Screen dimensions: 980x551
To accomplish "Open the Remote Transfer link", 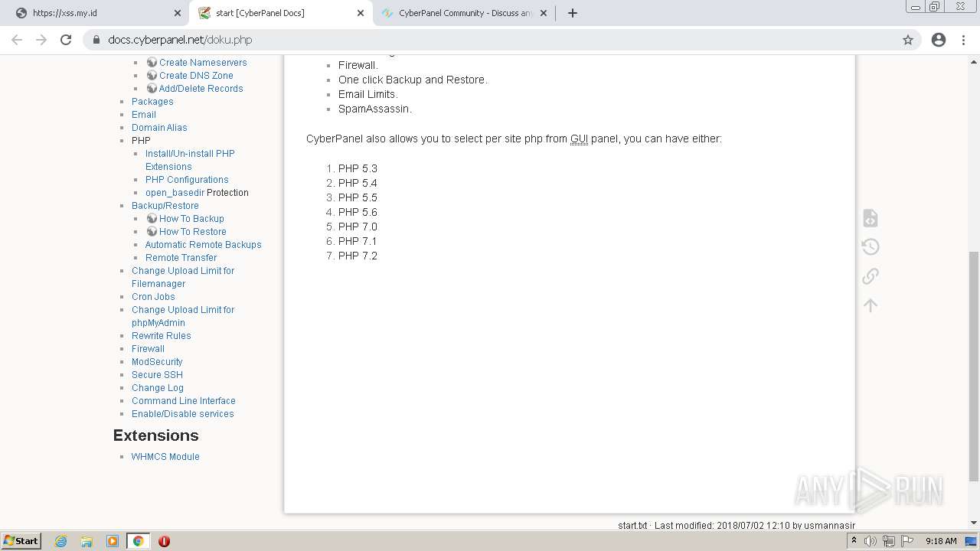I will (181, 257).
